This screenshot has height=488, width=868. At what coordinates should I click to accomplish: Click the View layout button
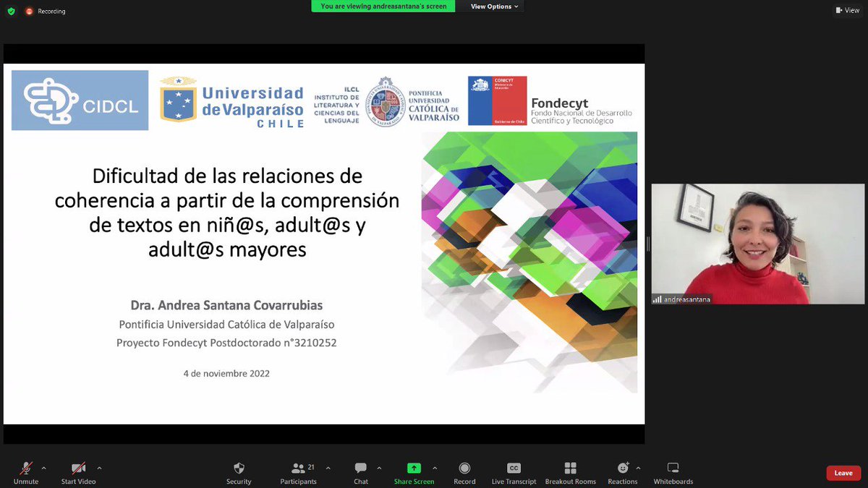tap(848, 10)
